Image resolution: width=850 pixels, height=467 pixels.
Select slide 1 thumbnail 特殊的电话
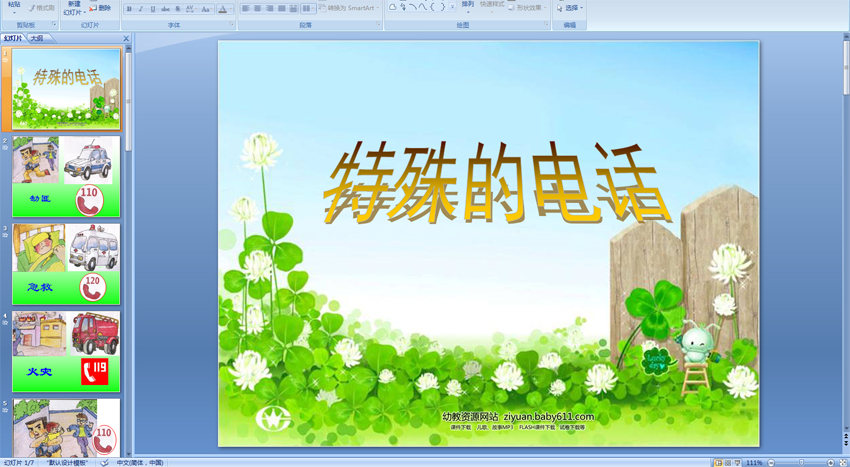pyautogui.click(x=66, y=89)
